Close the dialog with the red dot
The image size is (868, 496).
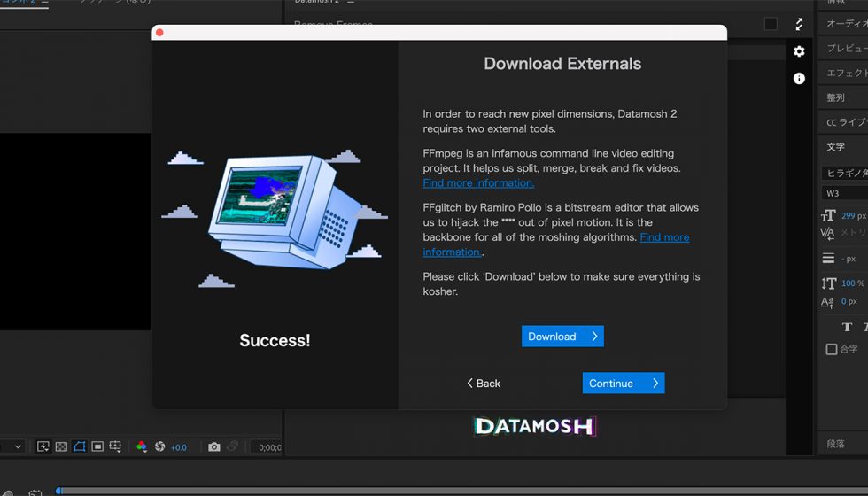[159, 33]
